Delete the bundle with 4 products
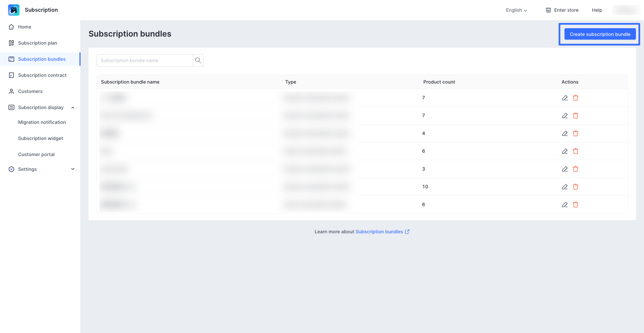This screenshot has height=333, width=644. point(576,134)
